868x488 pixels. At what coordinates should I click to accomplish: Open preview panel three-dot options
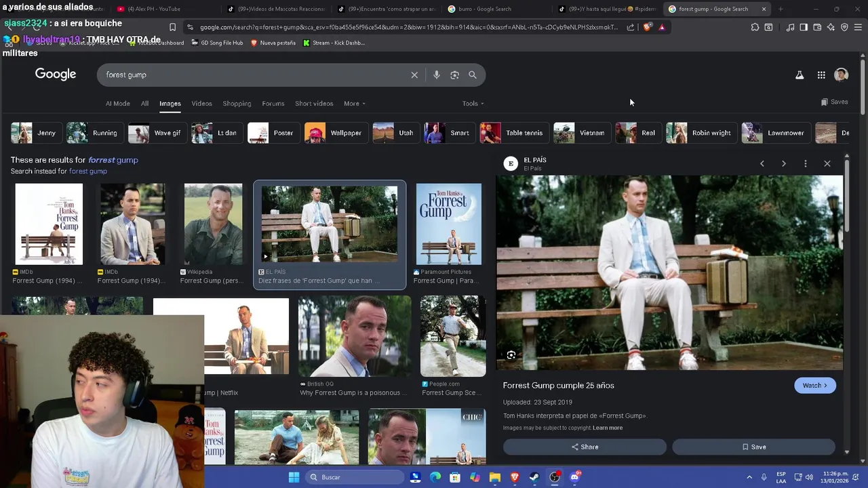806,163
